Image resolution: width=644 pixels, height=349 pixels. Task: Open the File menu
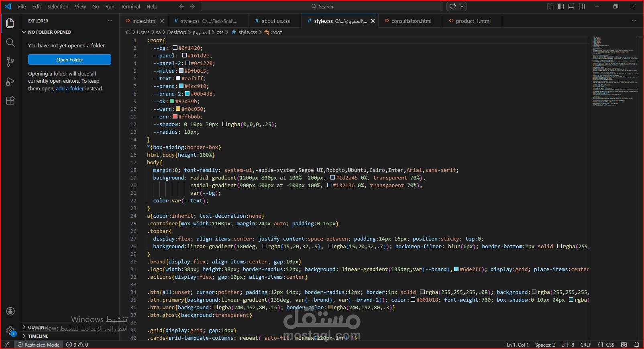click(22, 6)
